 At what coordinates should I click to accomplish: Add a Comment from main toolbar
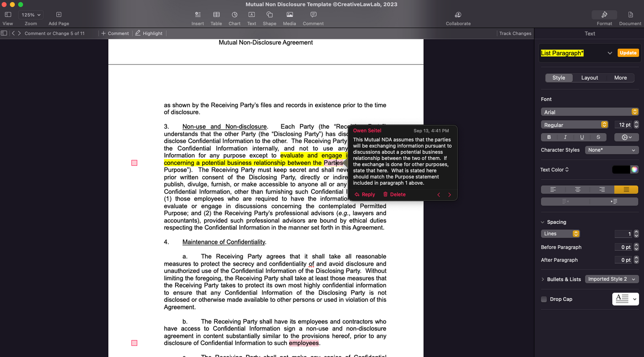point(313,15)
